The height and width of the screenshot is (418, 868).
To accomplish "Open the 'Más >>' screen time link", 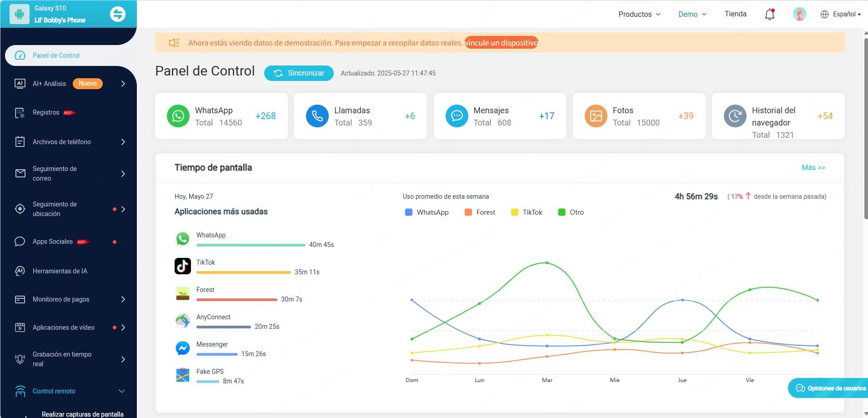I will coord(813,167).
